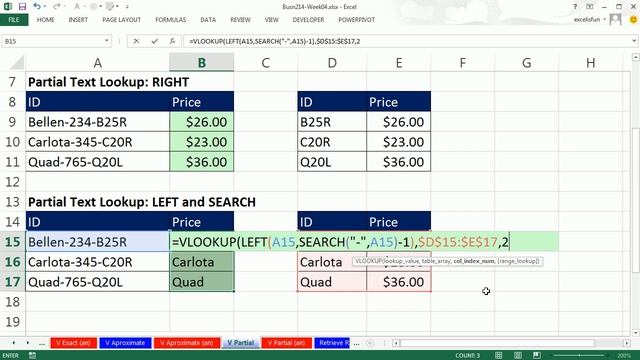This screenshot has height=360, width=640.
Task: Open Excel Help question mark icon
Action: pos(575,7)
